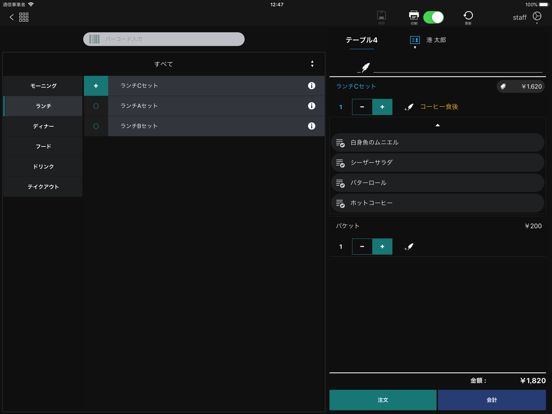Show info for ランチBセット
This screenshot has height=414, width=552.
[x=312, y=126]
